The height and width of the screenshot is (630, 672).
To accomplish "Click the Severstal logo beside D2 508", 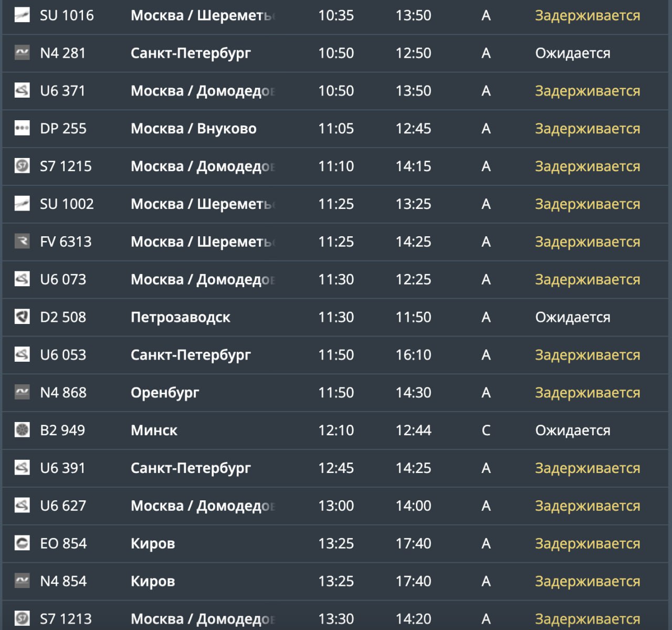I will (x=22, y=317).
